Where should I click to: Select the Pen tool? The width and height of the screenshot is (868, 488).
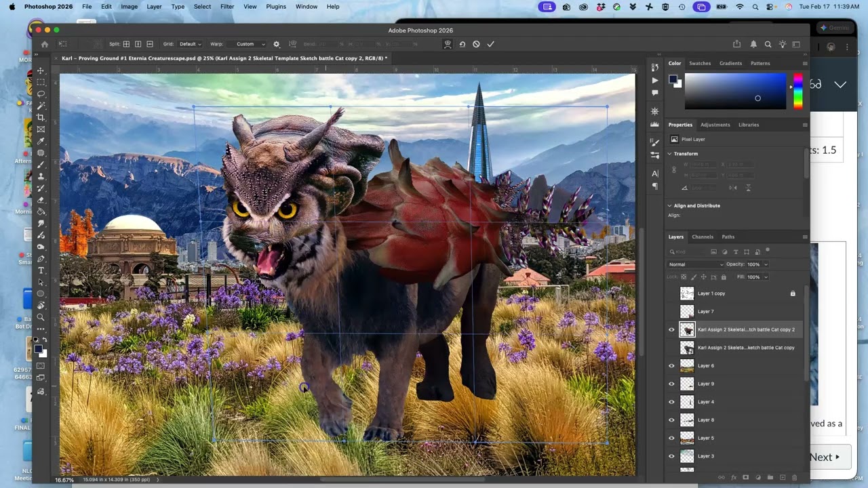pyautogui.click(x=41, y=258)
